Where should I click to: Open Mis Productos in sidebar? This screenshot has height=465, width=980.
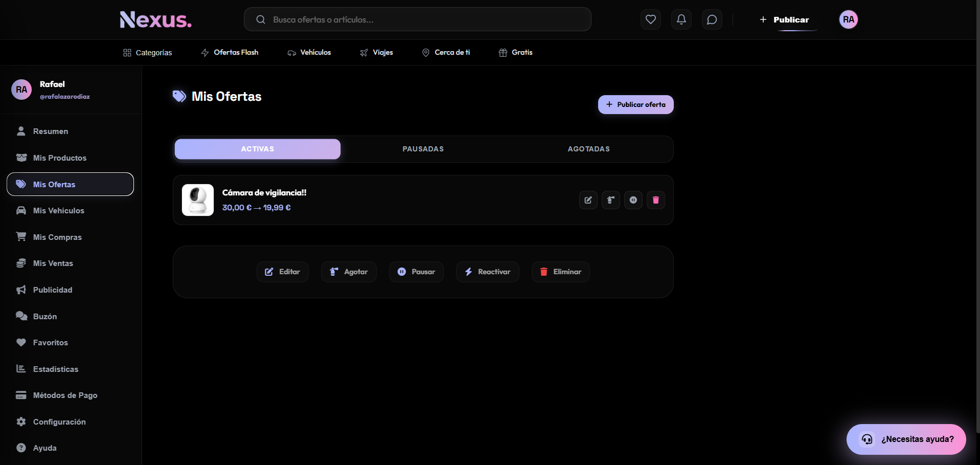(x=71, y=158)
